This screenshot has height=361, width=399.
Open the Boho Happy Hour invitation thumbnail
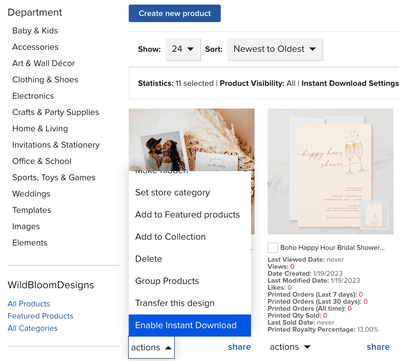pyautogui.click(x=330, y=171)
